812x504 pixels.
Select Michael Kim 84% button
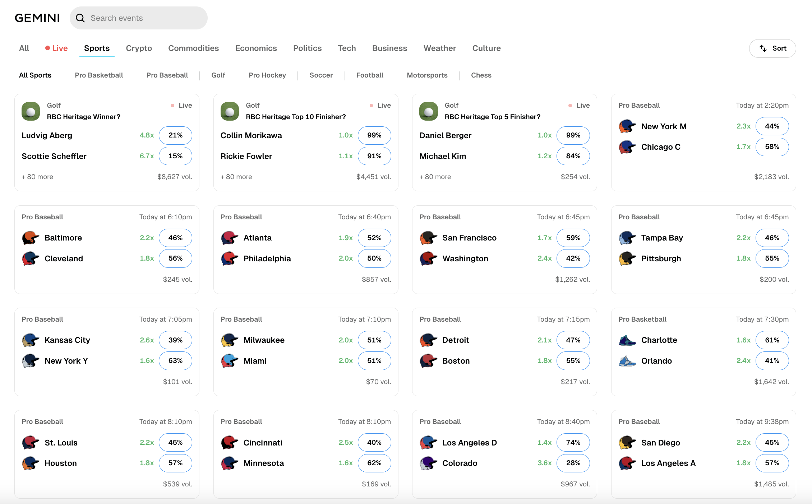pos(573,156)
